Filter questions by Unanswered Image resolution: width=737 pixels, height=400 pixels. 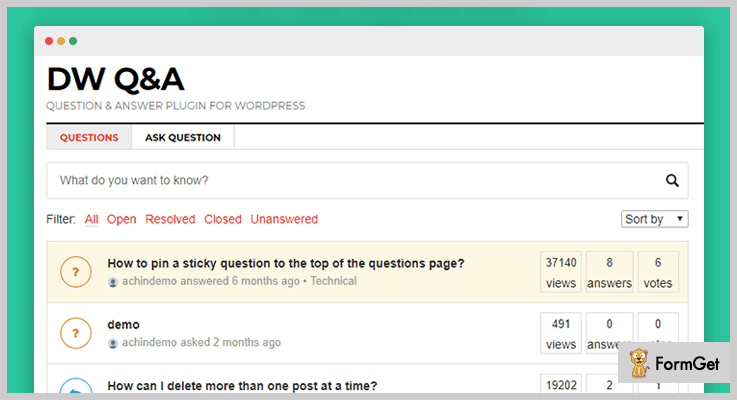(284, 219)
